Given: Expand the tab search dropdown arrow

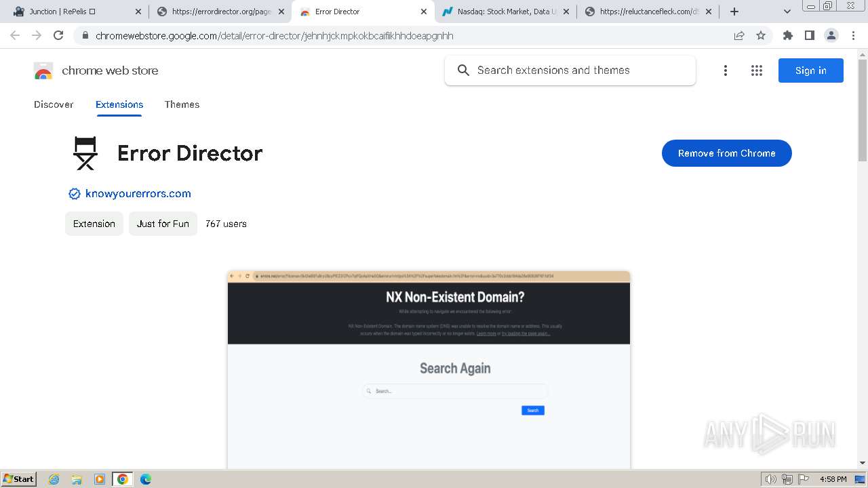Looking at the screenshot, I should point(787,12).
